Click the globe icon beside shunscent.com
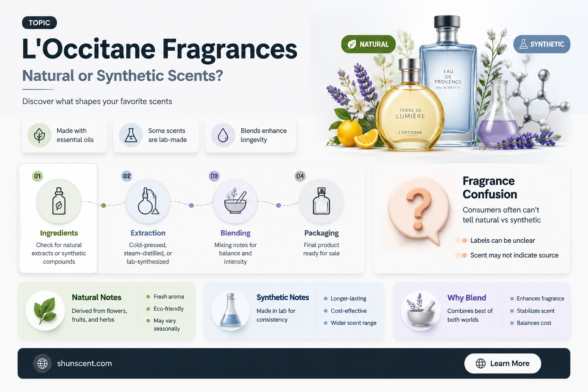The width and height of the screenshot is (588, 392). coord(42,363)
